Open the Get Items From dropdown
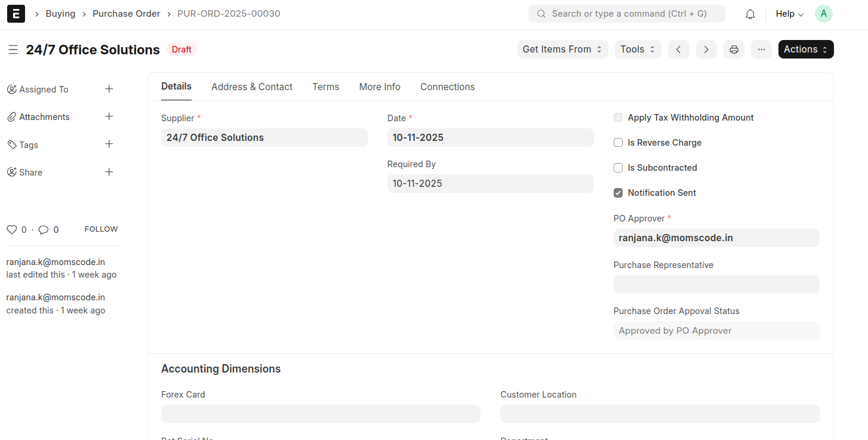868x440 pixels. coord(562,49)
